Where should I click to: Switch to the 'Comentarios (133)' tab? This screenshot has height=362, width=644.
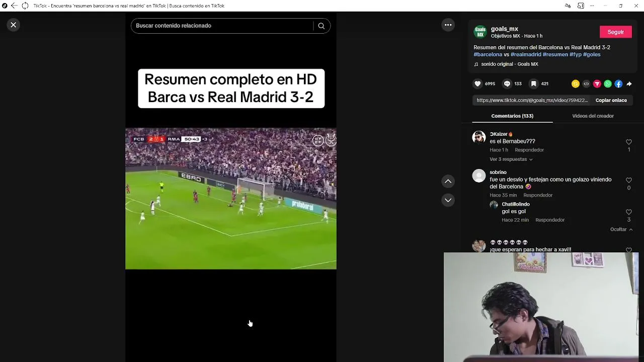pyautogui.click(x=512, y=116)
